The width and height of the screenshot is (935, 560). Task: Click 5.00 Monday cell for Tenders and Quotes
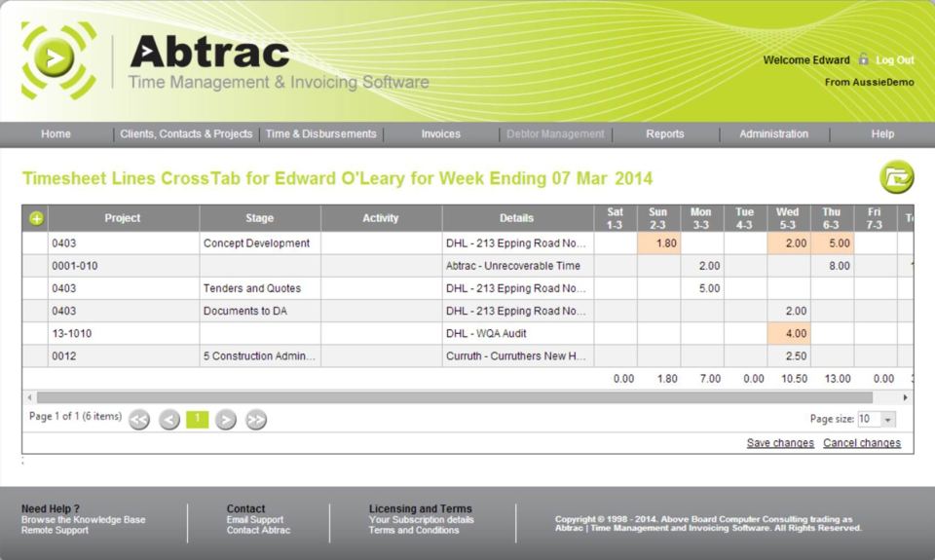tap(702, 288)
